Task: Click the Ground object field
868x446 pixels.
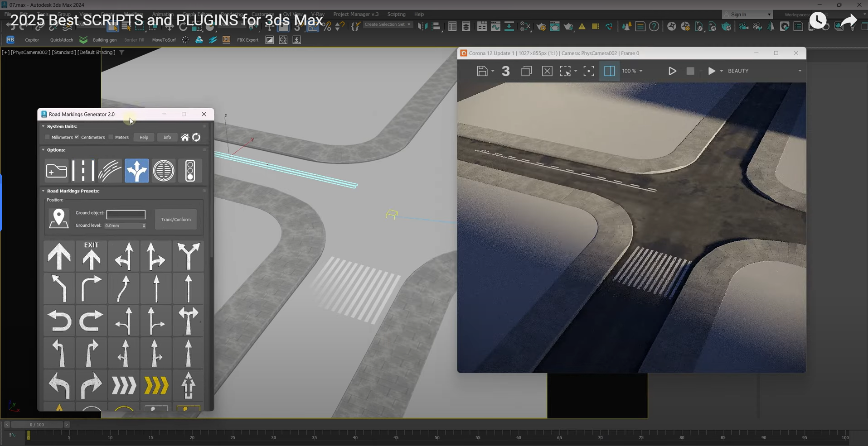Action: [x=126, y=214]
